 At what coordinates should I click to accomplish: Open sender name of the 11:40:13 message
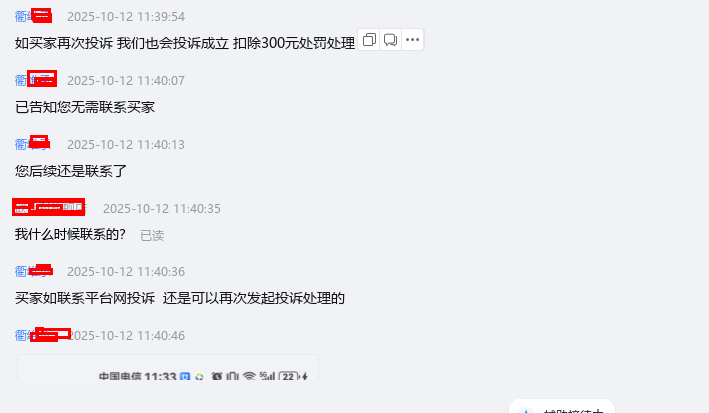pyautogui.click(x=33, y=144)
